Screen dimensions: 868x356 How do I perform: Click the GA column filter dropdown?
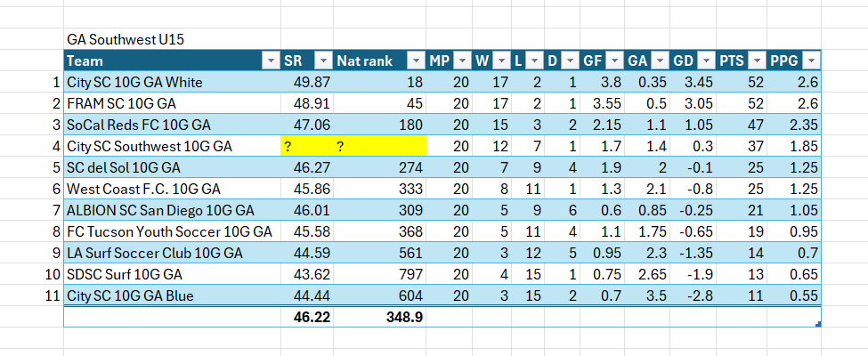659,61
